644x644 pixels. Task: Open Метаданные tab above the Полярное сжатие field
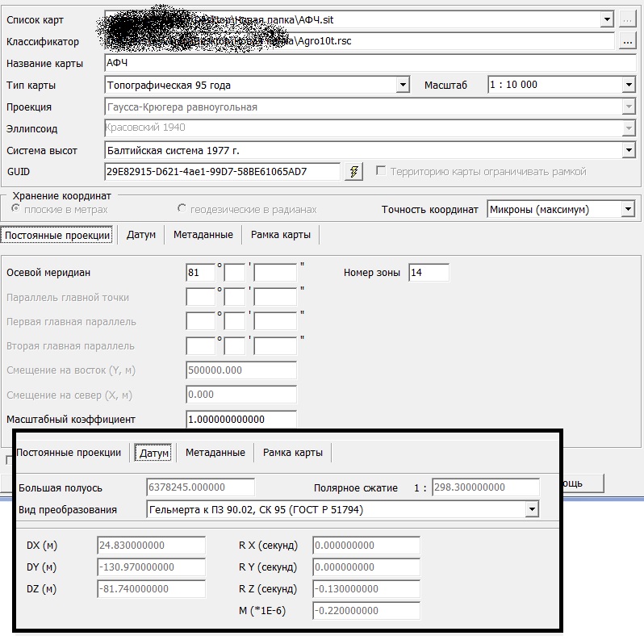(215, 453)
